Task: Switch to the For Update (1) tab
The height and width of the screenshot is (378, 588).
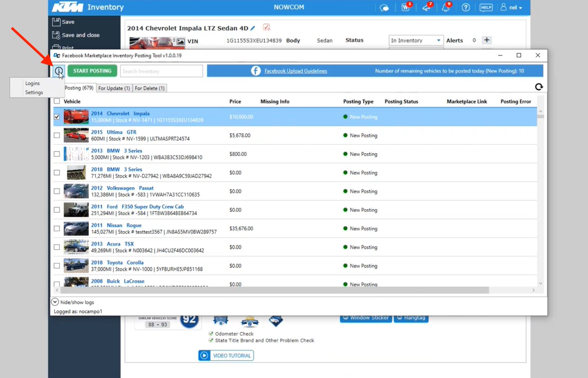Action: point(114,88)
